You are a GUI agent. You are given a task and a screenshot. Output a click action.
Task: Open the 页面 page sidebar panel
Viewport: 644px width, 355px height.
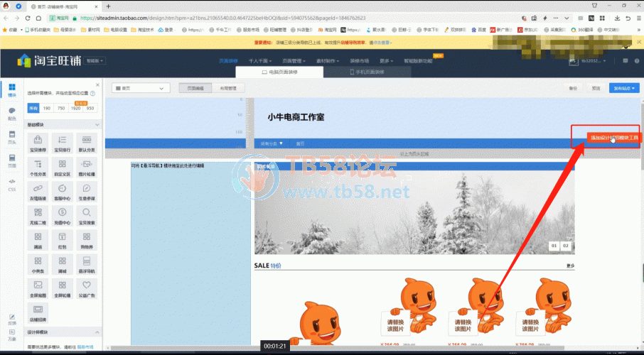tap(12, 161)
